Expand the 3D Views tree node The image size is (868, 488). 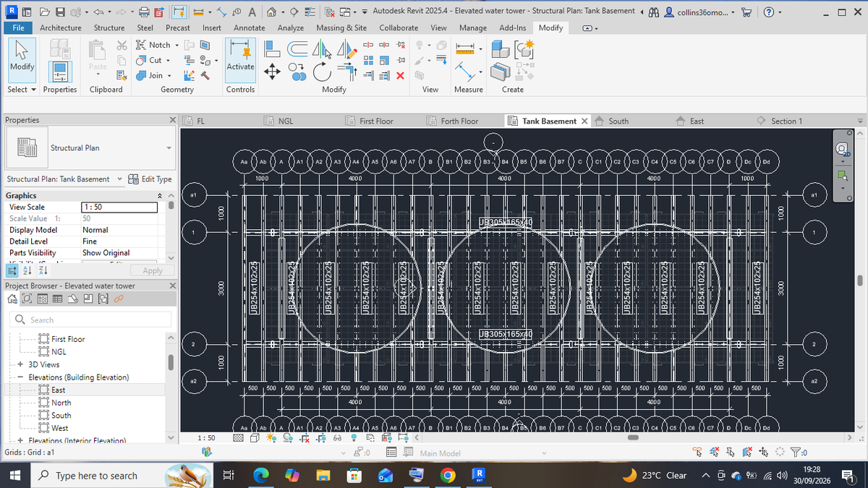pos(20,364)
